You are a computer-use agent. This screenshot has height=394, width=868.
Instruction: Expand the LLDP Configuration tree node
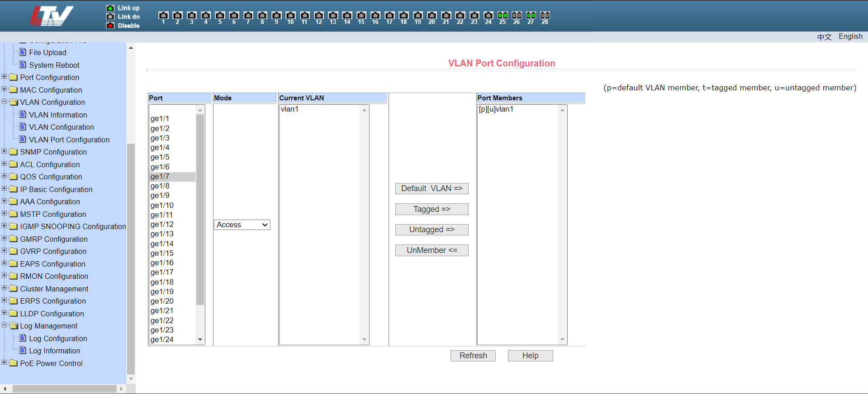(x=5, y=313)
